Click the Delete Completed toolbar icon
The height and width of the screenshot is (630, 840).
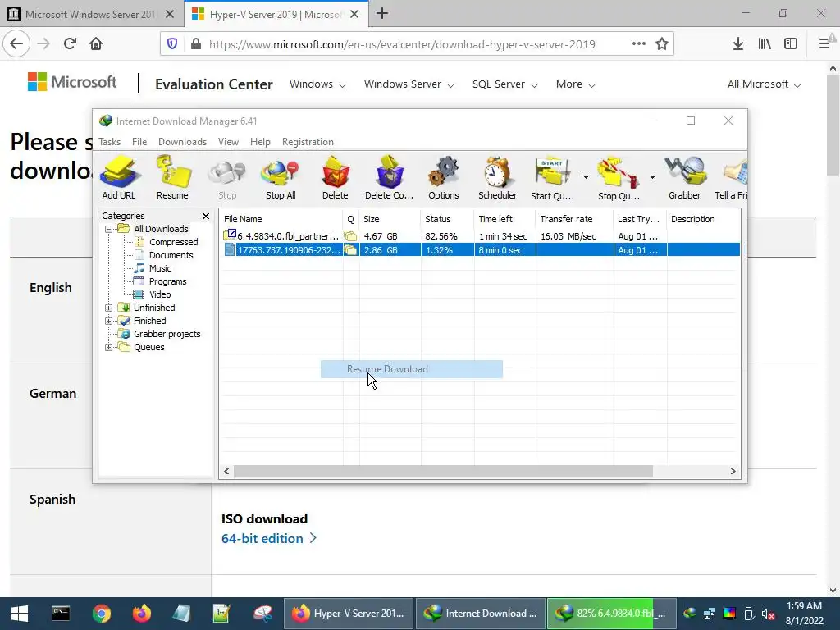389,178
